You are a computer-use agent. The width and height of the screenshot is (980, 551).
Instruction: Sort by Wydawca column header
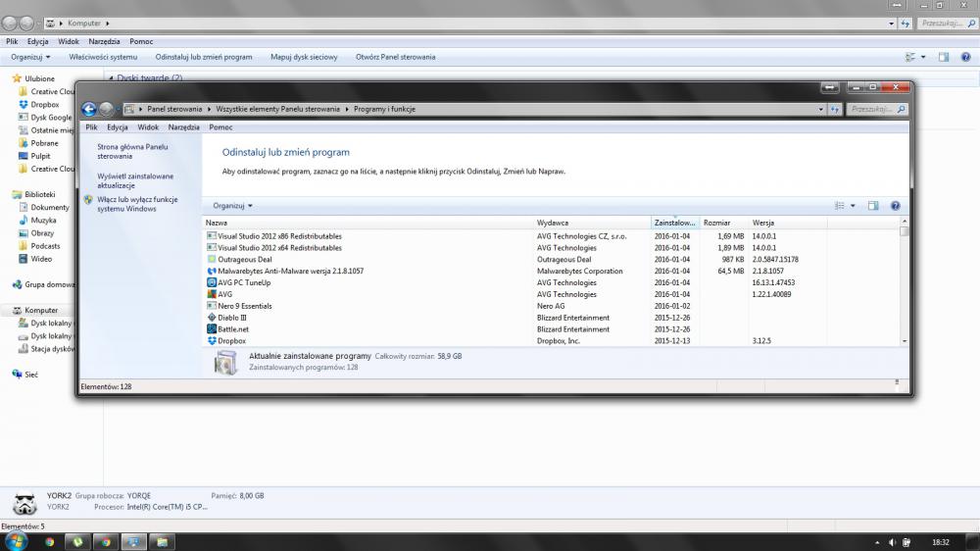pos(592,223)
